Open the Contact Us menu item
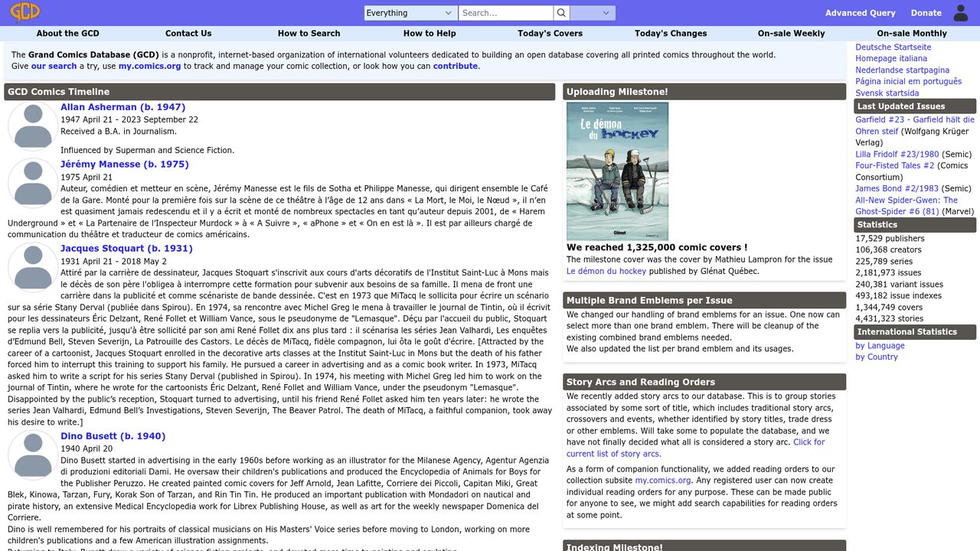Viewport: 980px width, 551px height. coord(188,34)
